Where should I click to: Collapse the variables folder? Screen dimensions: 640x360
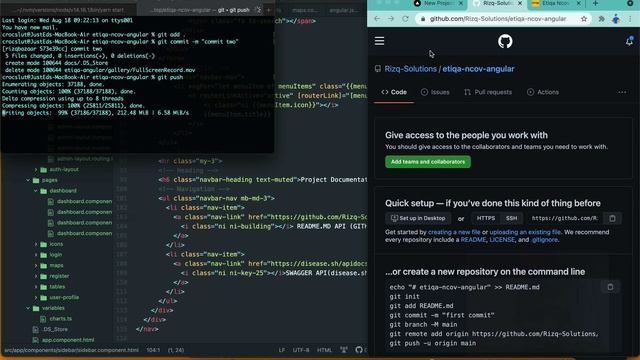28,308
